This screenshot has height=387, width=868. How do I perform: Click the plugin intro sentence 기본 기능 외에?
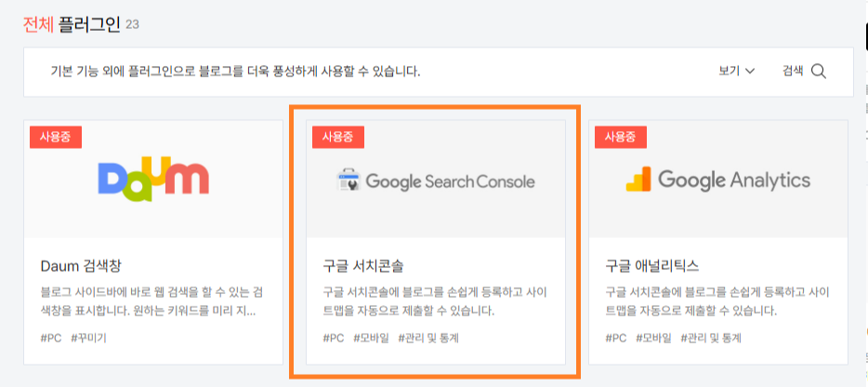point(235,72)
